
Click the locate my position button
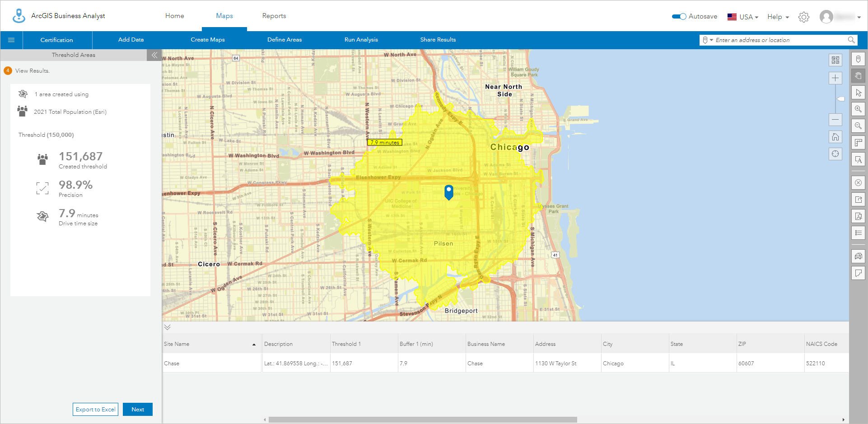835,154
